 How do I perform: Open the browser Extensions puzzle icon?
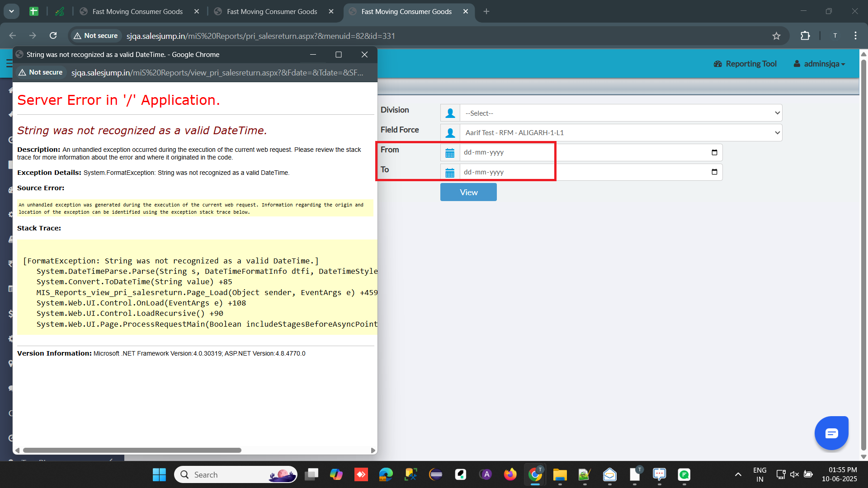[x=805, y=36]
